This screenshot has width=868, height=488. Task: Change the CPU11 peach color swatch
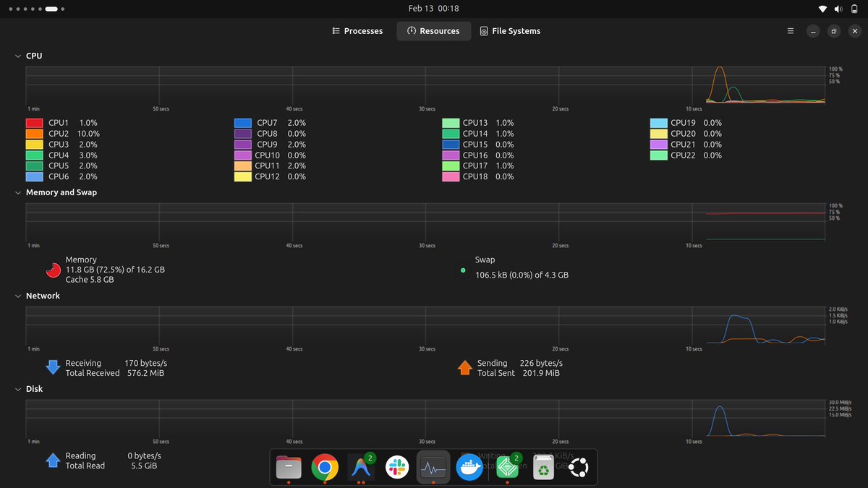pyautogui.click(x=242, y=166)
